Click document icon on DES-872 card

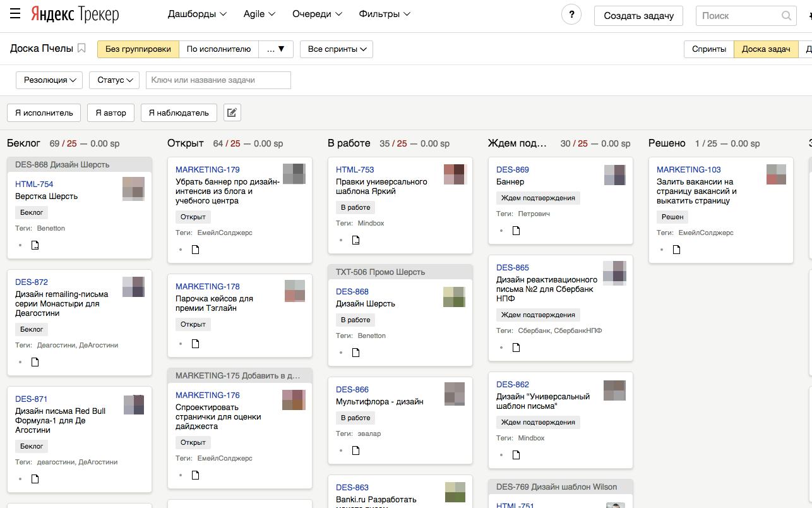coord(35,362)
